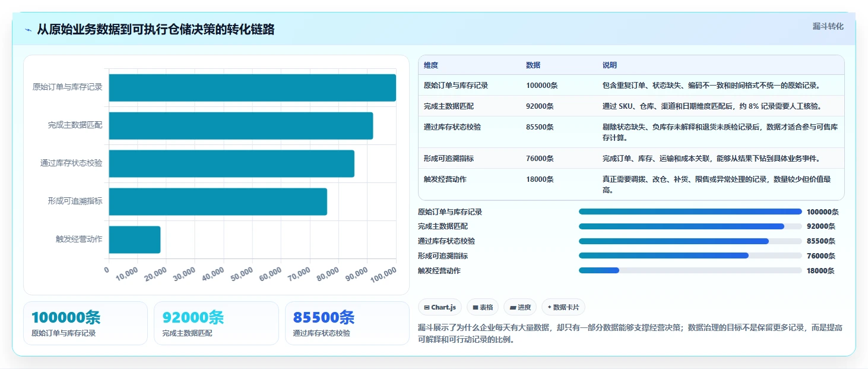Click description starting 包含重复订单
Viewport: 868px width, 369px height.
[711, 86]
